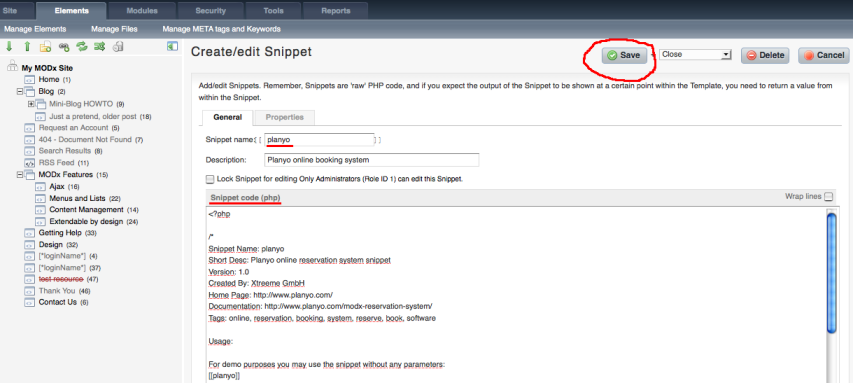Screen dimensions: 853x383
Task: Click the purge deleted resources trash icon
Action: (x=118, y=47)
